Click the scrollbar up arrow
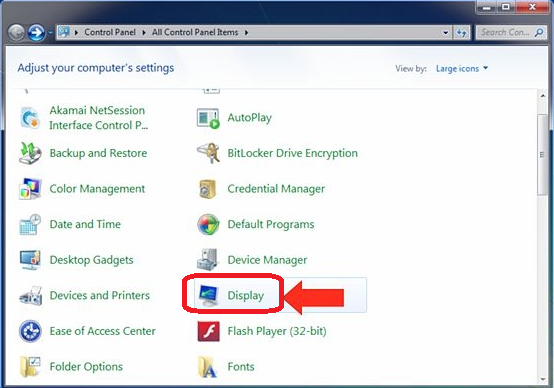The width and height of the screenshot is (554, 388). pos(543,96)
